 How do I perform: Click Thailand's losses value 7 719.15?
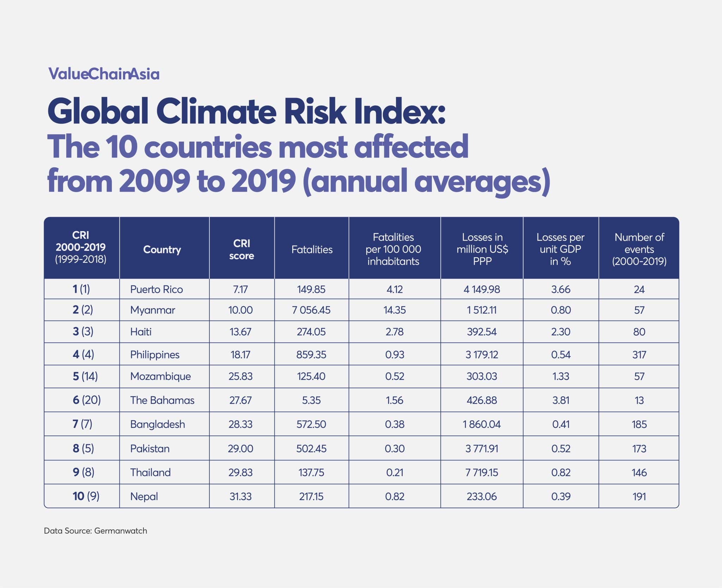coord(482,472)
